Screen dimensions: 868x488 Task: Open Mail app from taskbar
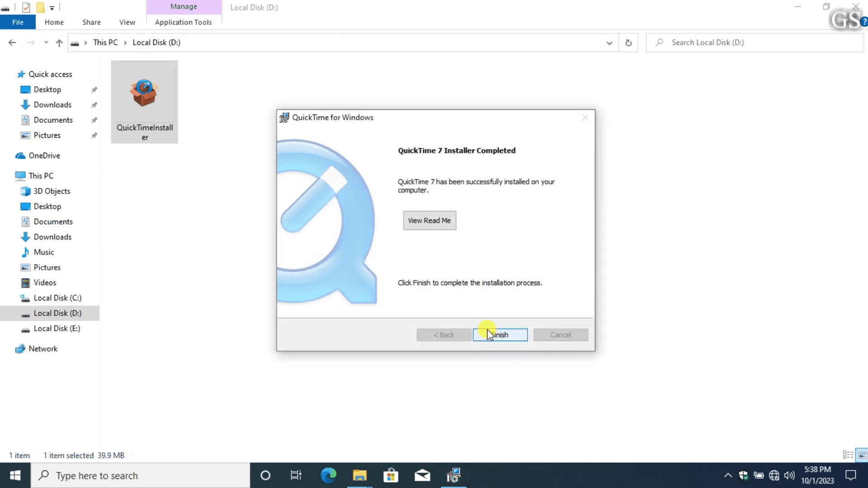tap(422, 475)
